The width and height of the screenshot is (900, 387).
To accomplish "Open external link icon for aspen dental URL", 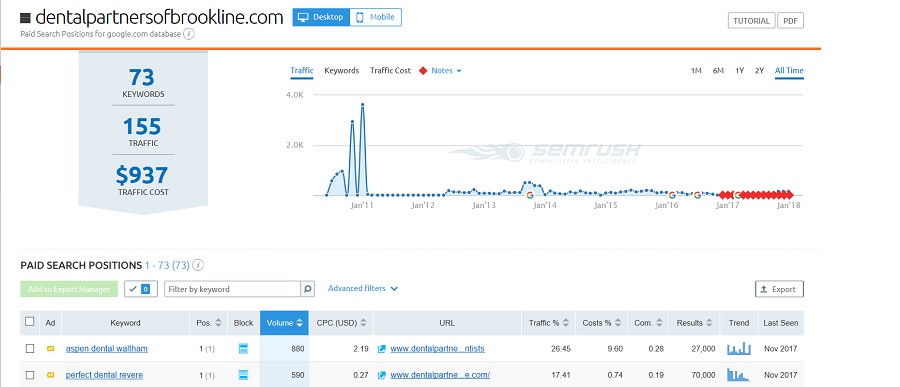I will (x=382, y=349).
